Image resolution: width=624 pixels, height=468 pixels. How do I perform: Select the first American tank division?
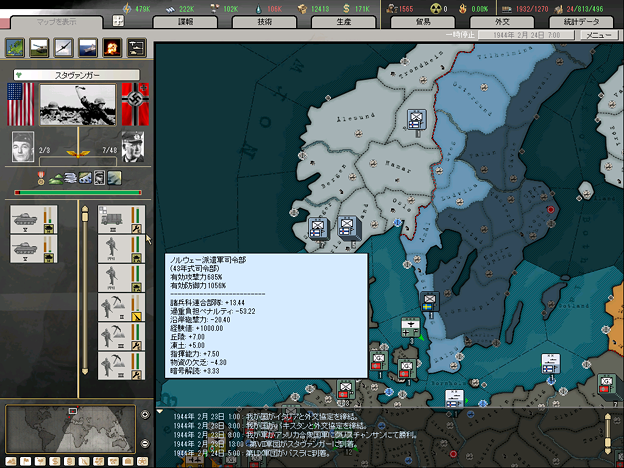[x=33, y=219]
